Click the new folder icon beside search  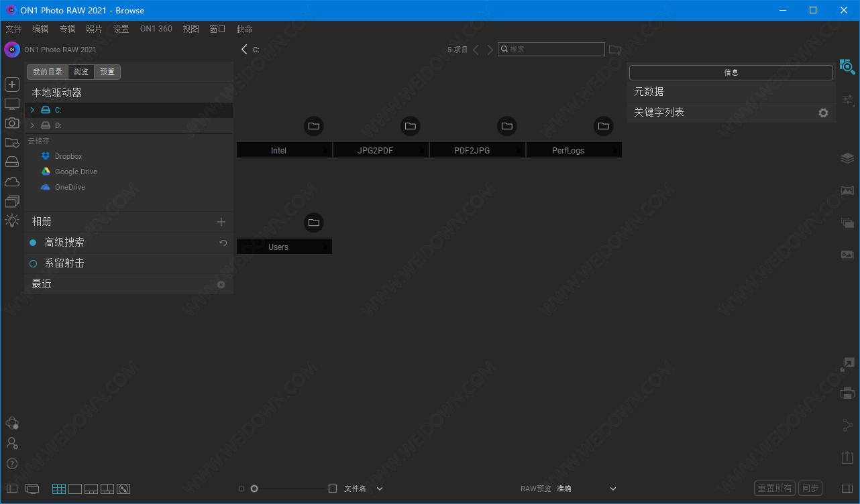[615, 50]
